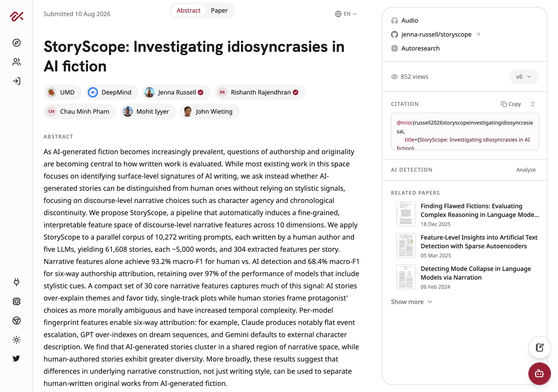This screenshot has height=392, width=558.
Task: Open the notes floating button
Action: 539,348
